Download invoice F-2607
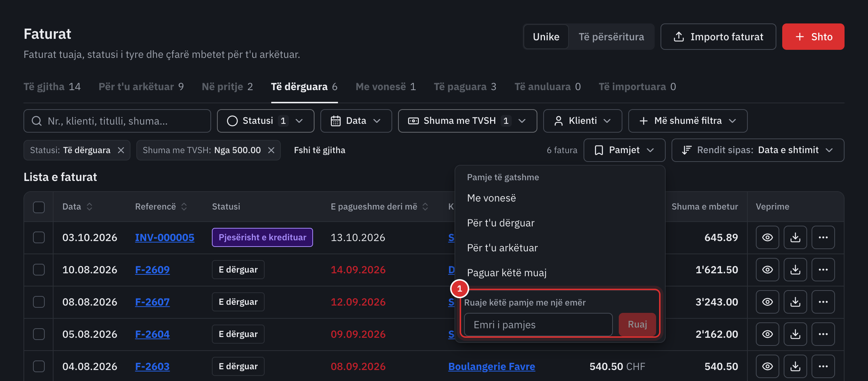Image resolution: width=868 pixels, height=381 pixels. tap(795, 302)
